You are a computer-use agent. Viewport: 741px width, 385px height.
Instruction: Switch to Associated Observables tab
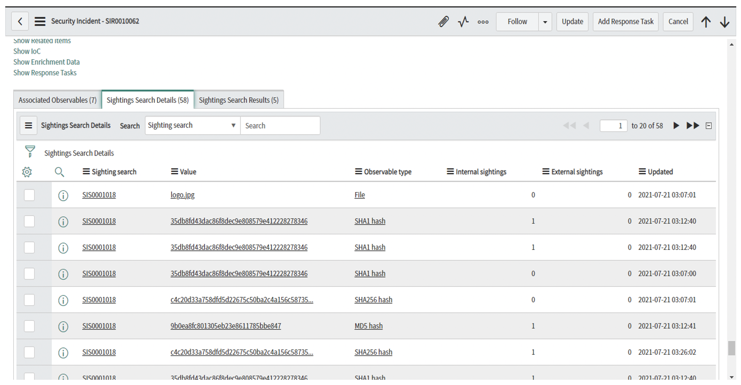[x=57, y=100]
